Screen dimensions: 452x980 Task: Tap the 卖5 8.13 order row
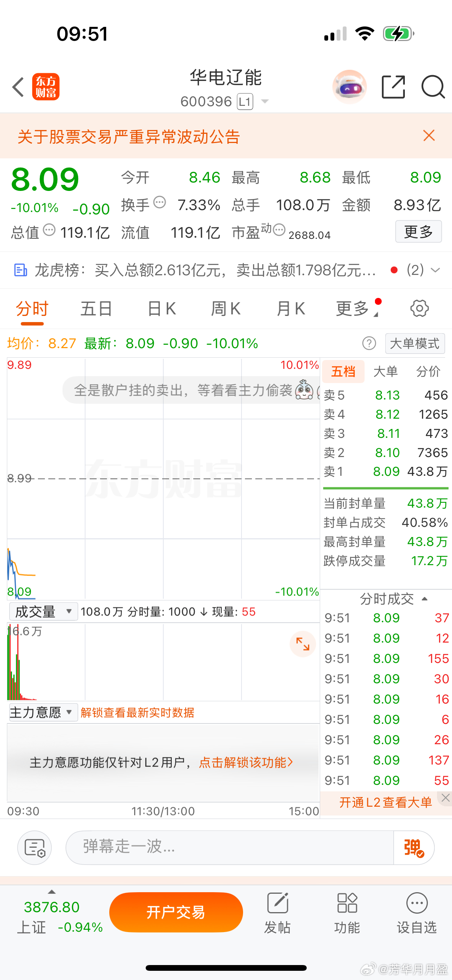pyautogui.click(x=386, y=395)
